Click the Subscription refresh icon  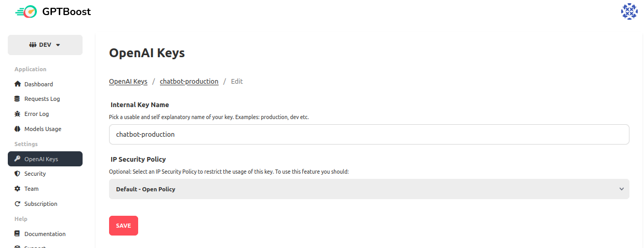coord(18,204)
